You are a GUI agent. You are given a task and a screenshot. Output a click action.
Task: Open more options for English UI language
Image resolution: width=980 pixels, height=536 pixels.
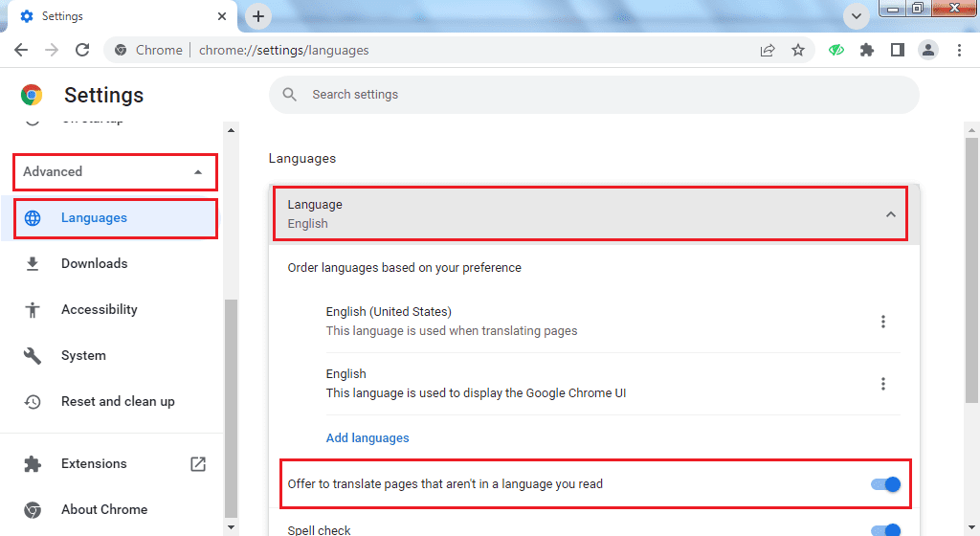[x=883, y=384]
